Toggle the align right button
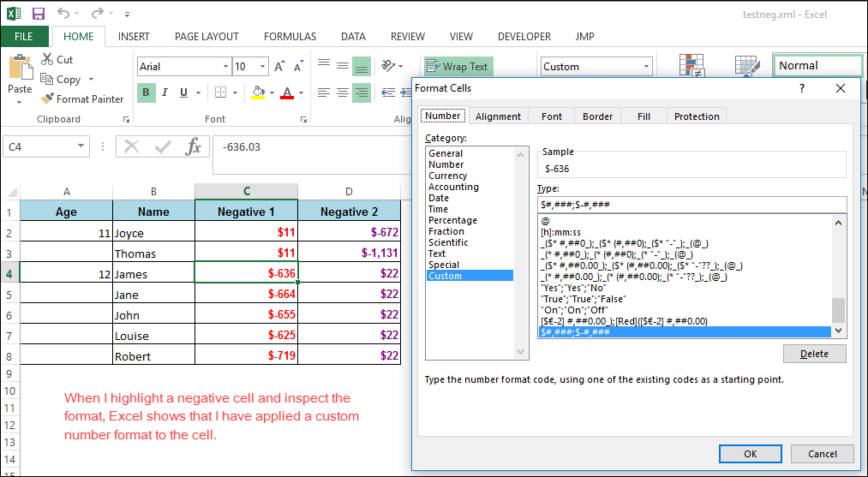 click(362, 92)
